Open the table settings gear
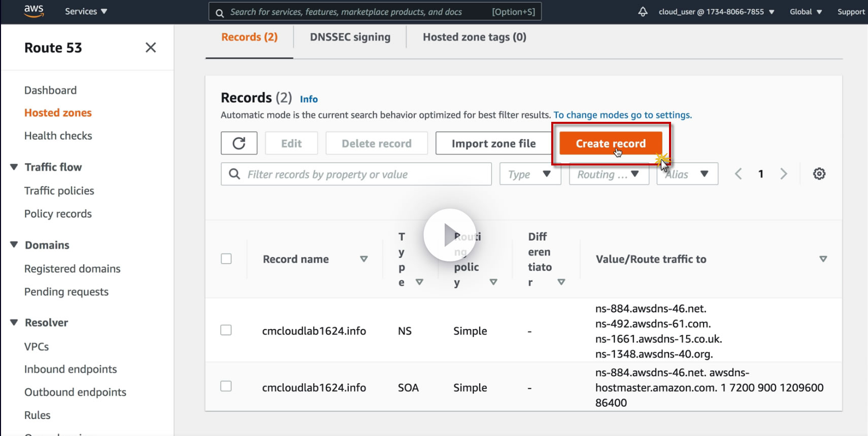The image size is (868, 436). click(x=819, y=174)
